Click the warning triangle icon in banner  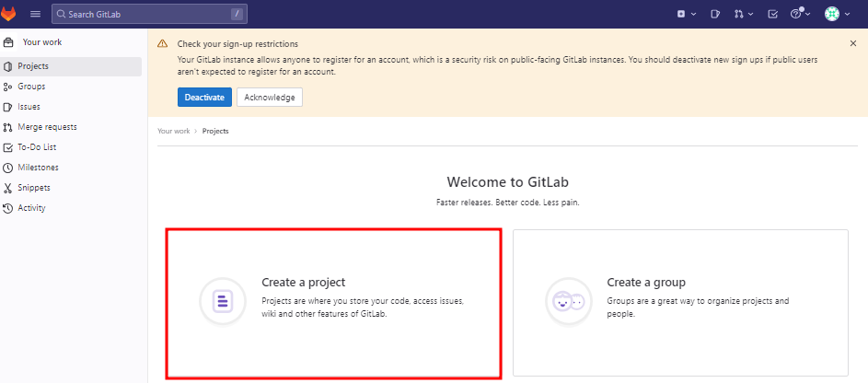162,43
